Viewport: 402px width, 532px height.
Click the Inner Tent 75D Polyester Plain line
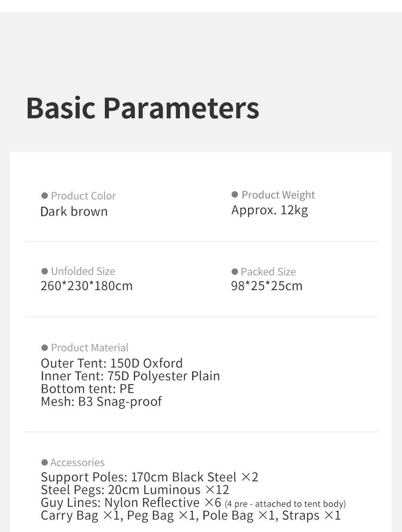(130, 376)
